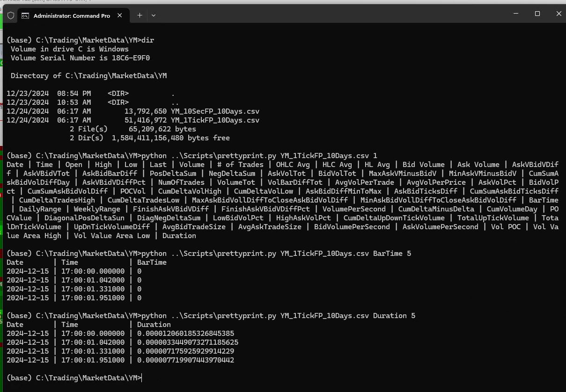Select the Administrator: Command Prompt tab
The height and width of the screenshot is (392, 566).
[x=71, y=15]
